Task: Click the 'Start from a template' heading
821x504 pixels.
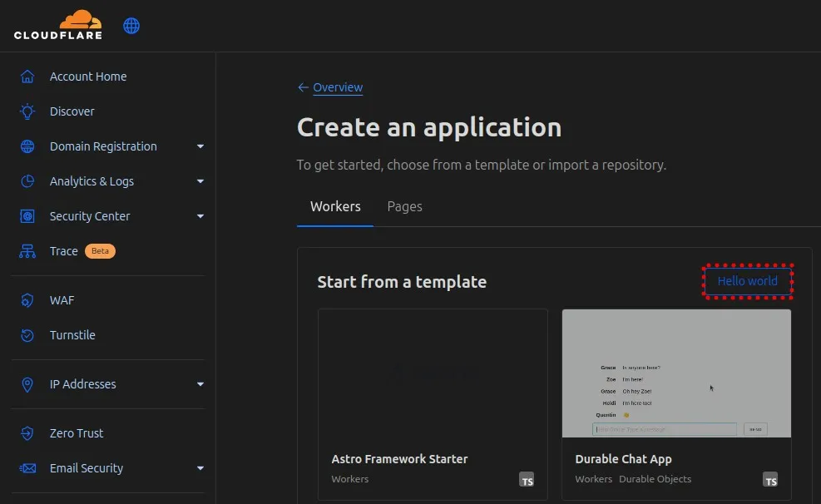Action: tap(402, 282)
